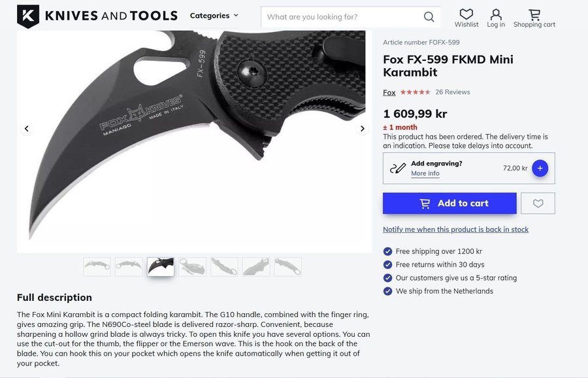
Task: Expand the Categories dropdown menu
Action: pos(214,16)
